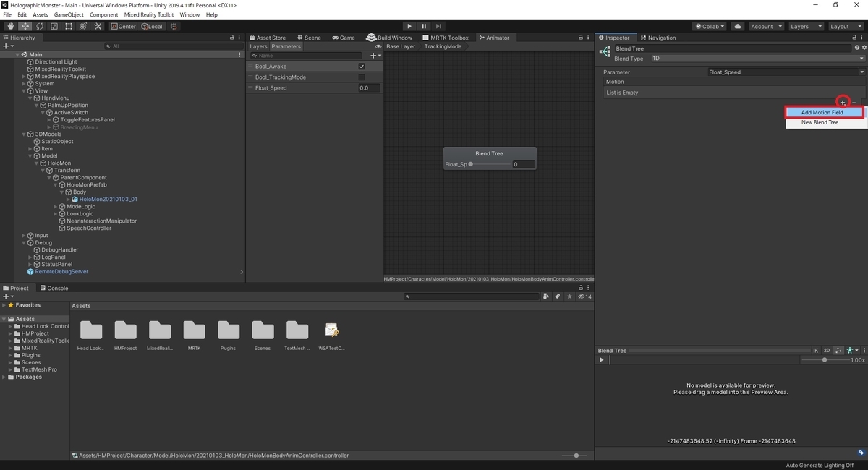Click the Play button
The image size is (868, 470).
pyautogui.click(x=409, y=27)
